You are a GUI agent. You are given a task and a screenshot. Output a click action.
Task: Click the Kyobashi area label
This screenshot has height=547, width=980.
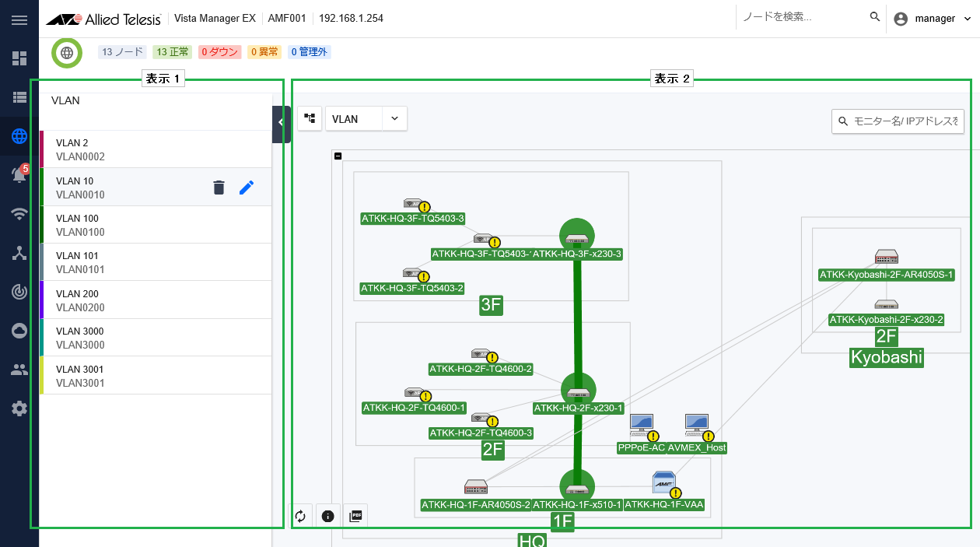point(887,357)
